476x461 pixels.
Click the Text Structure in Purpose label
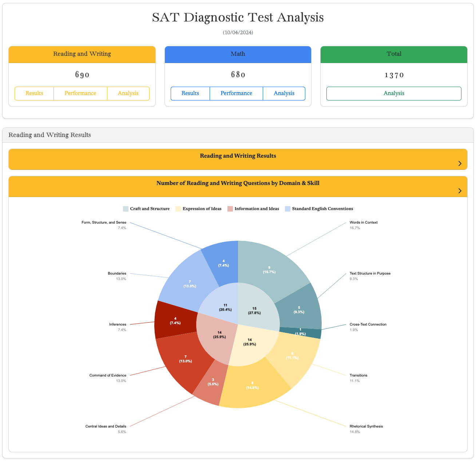(370, 273)
